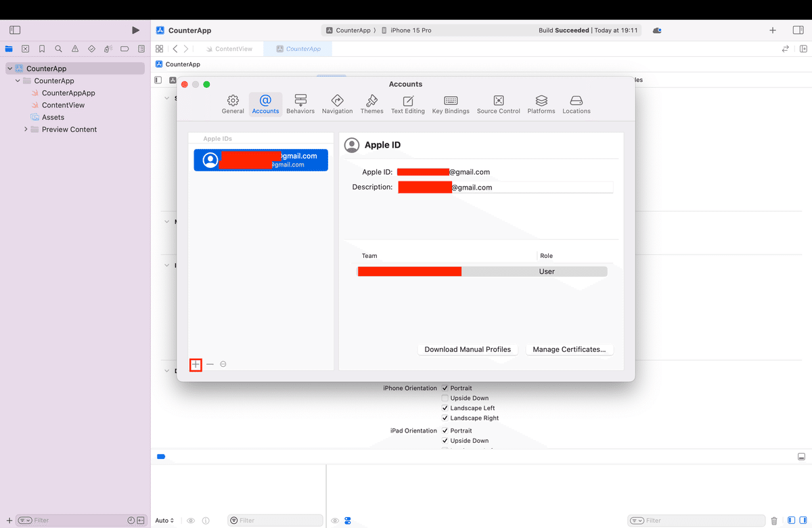Open the Breakpoint navigator
Viewport: 812px width, 528px height.
[x=125, y=49]
